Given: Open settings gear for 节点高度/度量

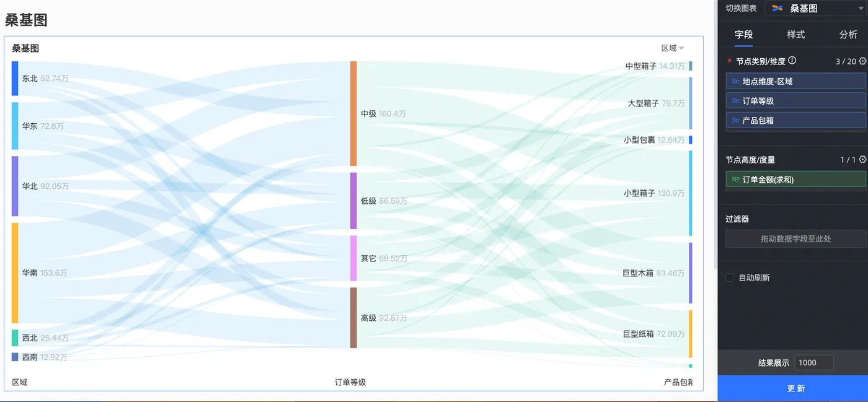Looking at the screenshot, I should 862,160.
